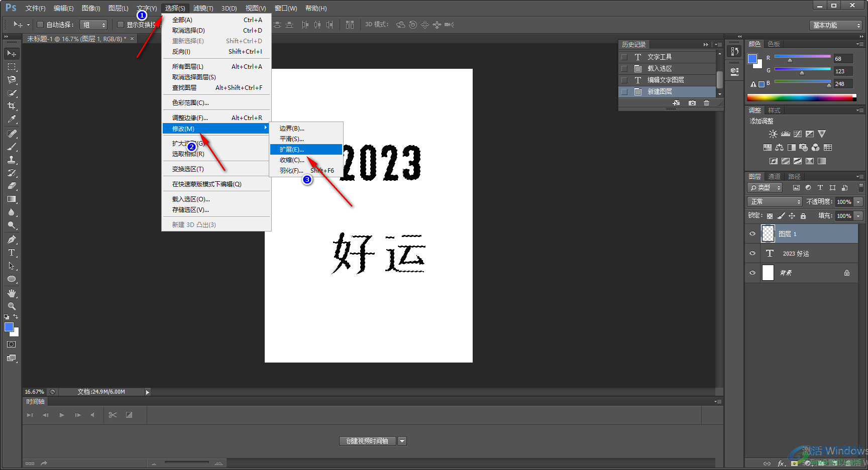868x470 pixels.
Task: Select the Rectangular Marquee tool
Action: click(x=12, y=66)
